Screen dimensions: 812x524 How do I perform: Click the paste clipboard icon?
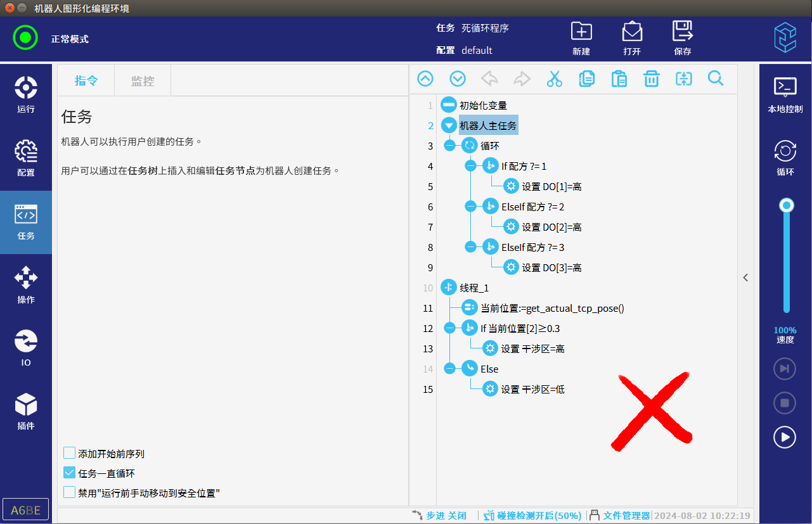tap(619, 79)
